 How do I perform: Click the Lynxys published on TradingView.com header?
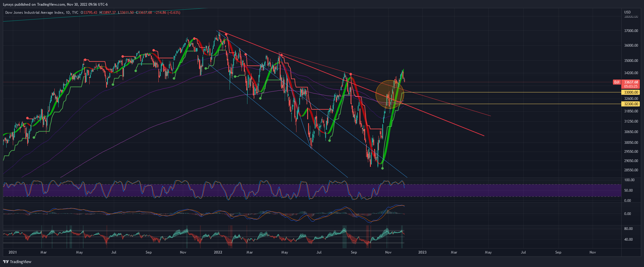[55, 4]
